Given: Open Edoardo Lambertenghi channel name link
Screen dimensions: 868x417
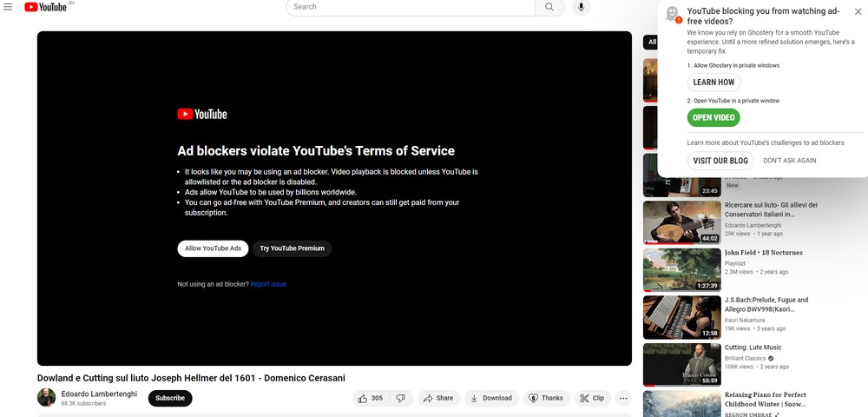Looking at the screenshot, I should [x=99, y=394].
